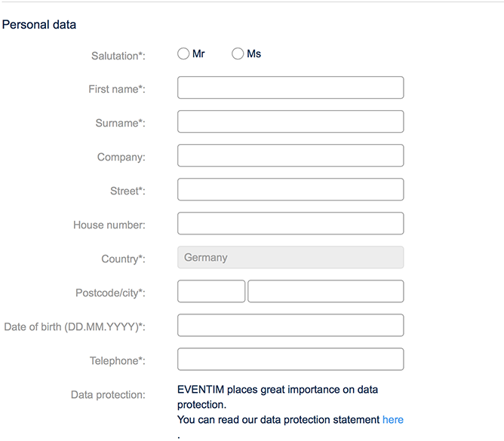Click the 'Ms' label text

(x=254, y=54)
